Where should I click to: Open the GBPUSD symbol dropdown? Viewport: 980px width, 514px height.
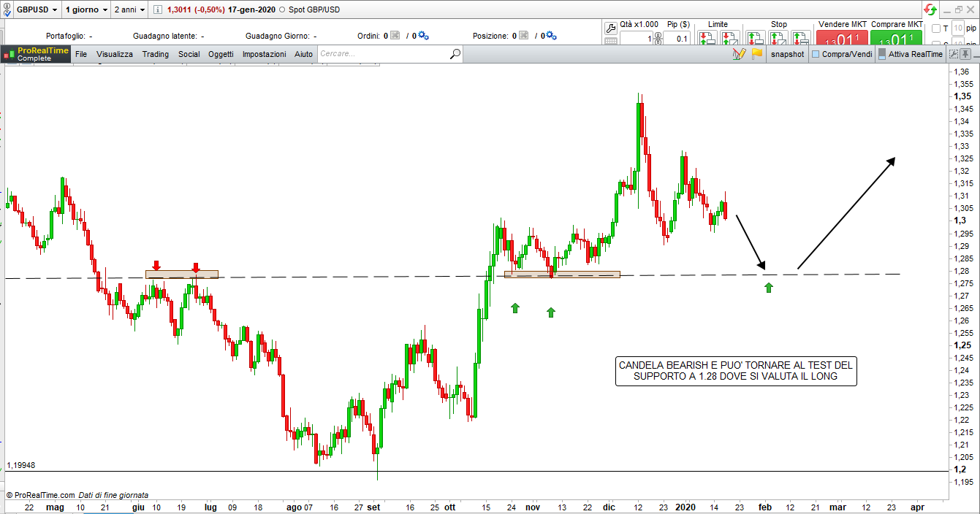pos(36,9)
